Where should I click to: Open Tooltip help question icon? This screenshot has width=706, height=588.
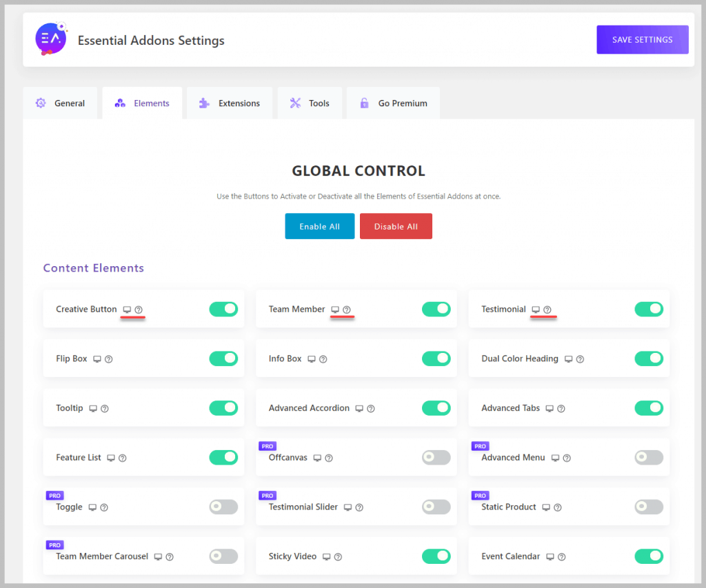pyautogui.click(x=105, y=409)
